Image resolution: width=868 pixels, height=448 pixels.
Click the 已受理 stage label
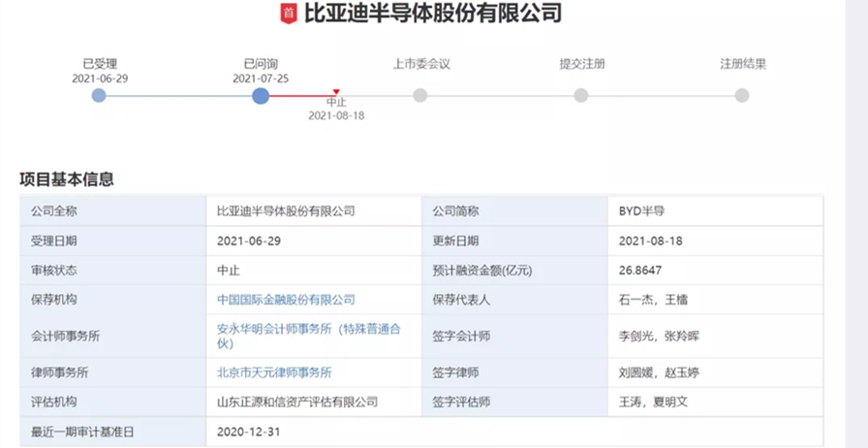point(100,64)
